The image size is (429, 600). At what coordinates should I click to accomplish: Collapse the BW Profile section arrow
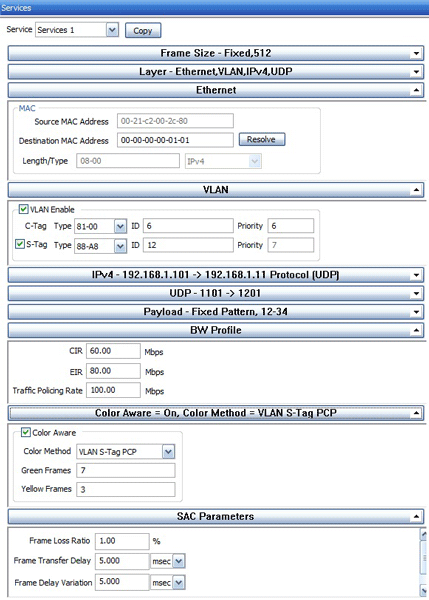click(416, 330)
